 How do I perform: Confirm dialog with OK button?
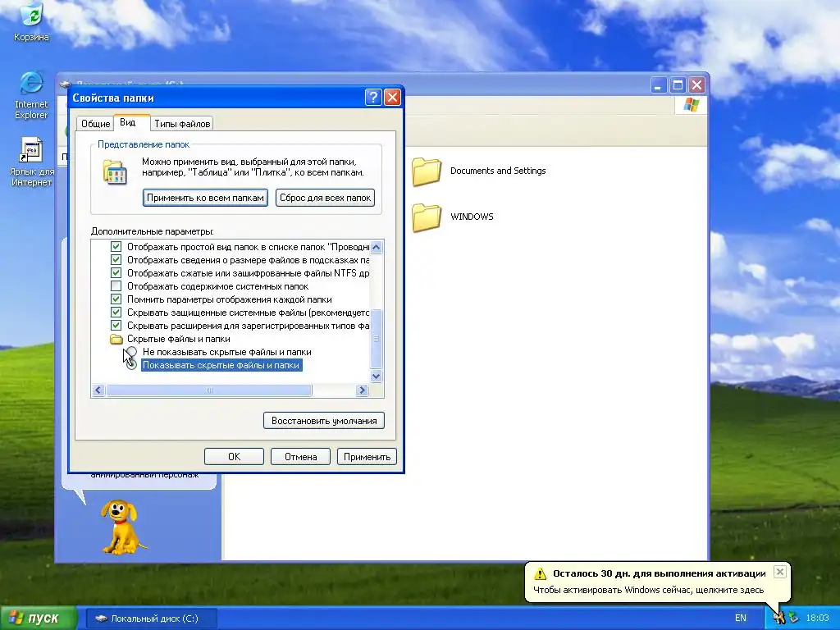tap(234, 456)
